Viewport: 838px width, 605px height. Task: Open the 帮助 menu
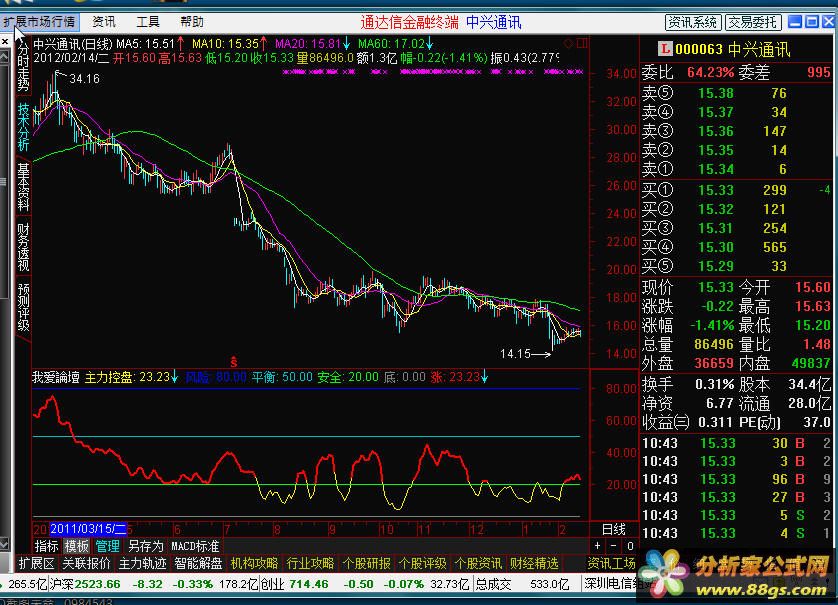click(192, 22)
